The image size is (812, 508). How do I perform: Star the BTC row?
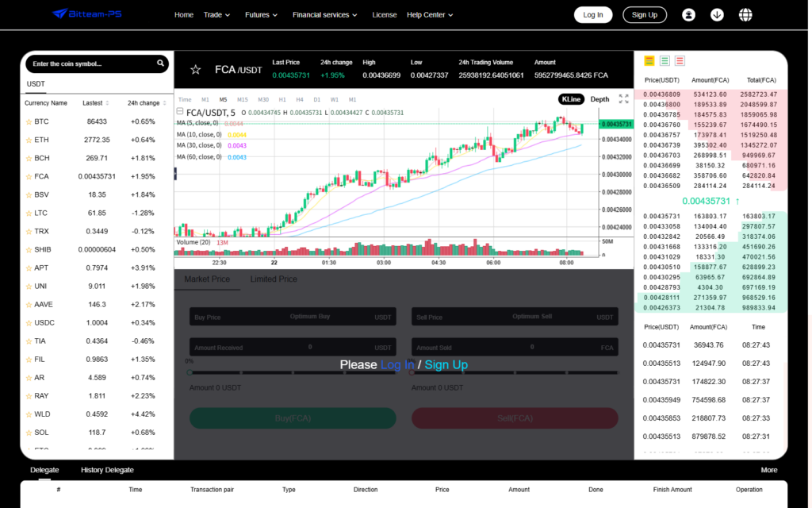coord(29,121)
